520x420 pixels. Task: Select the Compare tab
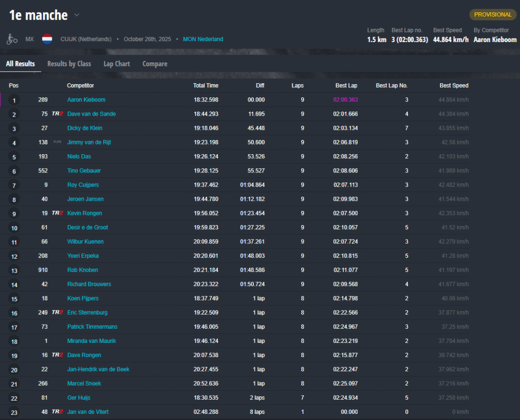[x=155, y=64]
